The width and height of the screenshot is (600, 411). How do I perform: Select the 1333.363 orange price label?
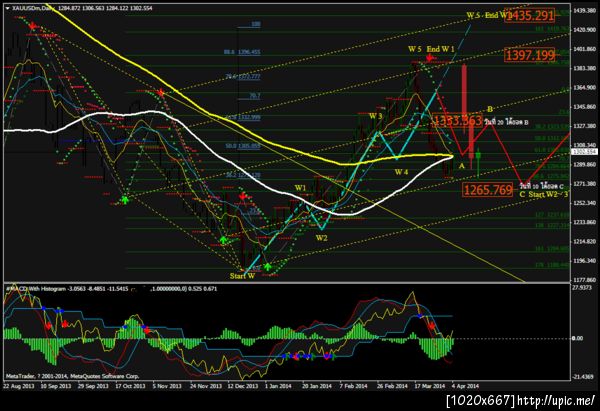(x=457, y=121)
